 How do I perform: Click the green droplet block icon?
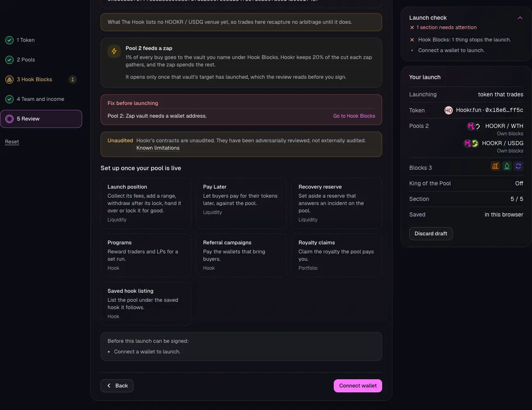507,166
